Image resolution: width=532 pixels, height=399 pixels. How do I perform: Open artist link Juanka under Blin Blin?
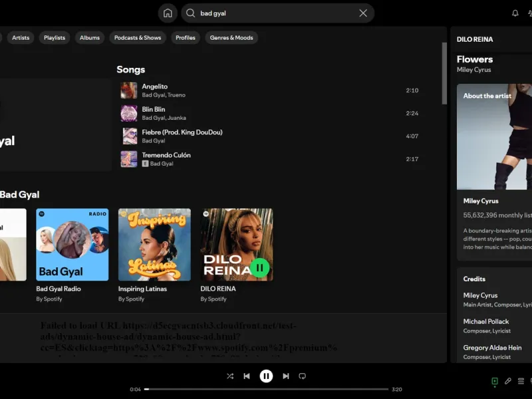(177, 118)
